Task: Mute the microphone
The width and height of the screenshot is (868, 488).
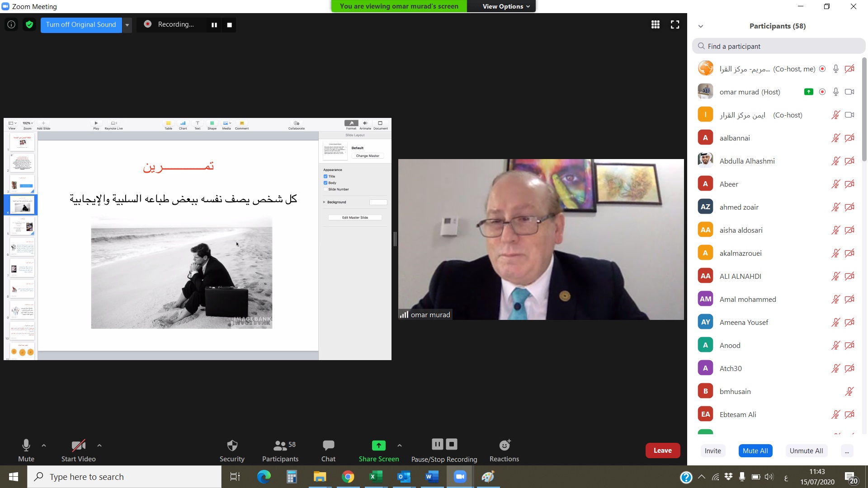Action: coord(26,450)
